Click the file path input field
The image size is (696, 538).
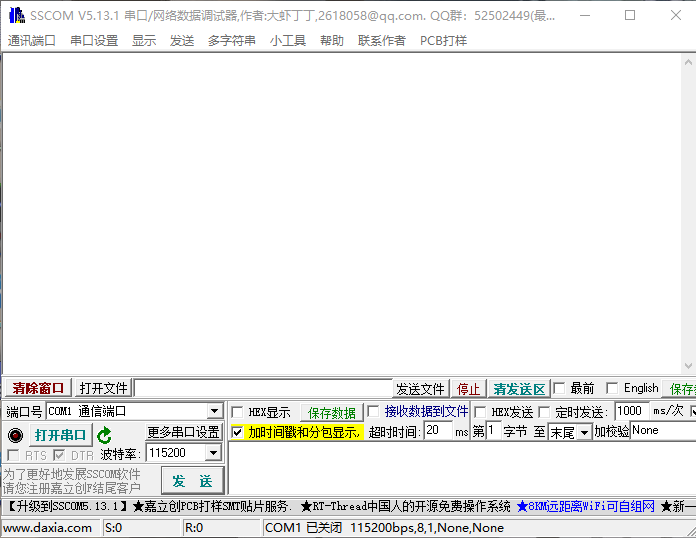(x=264, y=388)
